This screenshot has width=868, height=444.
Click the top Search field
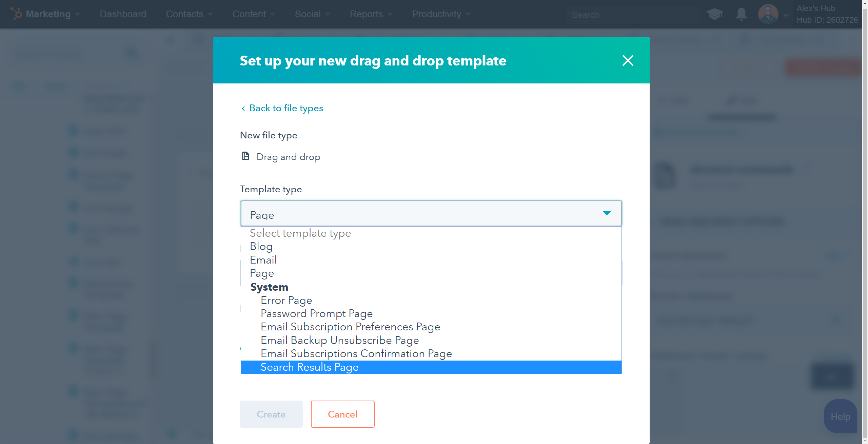tap(633, 15)
